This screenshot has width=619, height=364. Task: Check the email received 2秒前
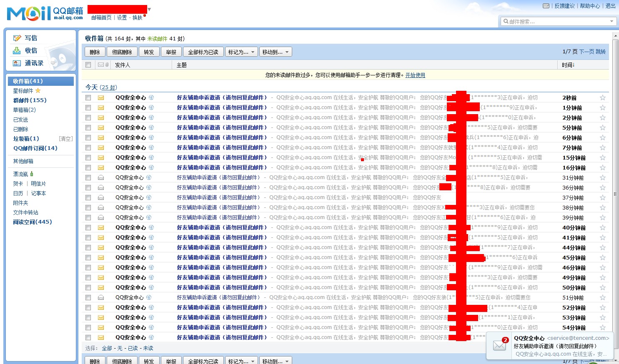[x=88, y=97]
